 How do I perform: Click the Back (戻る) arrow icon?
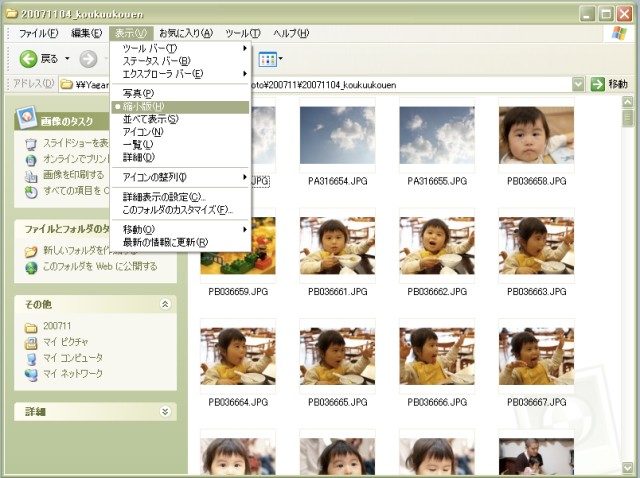28,59
